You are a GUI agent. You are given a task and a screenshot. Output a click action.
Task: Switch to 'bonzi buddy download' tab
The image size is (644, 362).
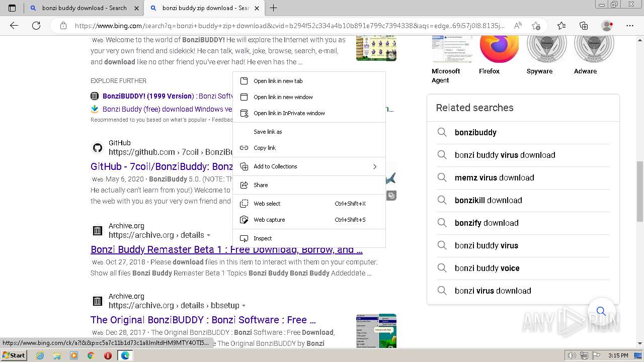pos(84,8)
